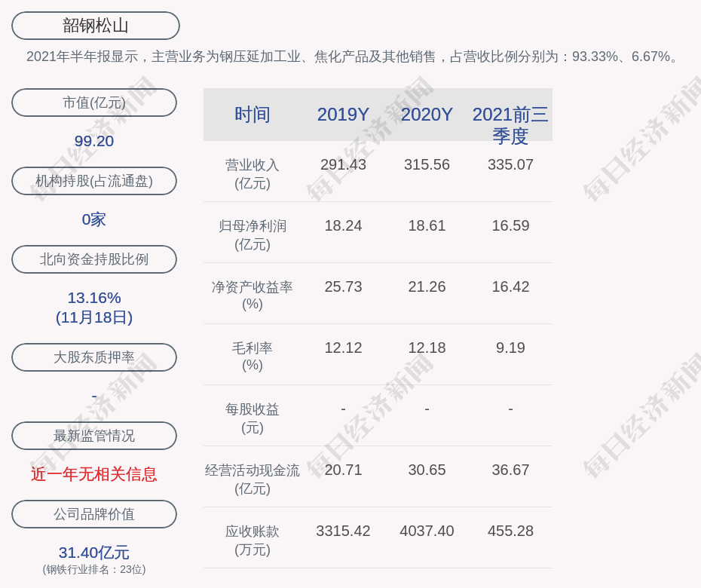Click the 市值(亿元) label pill
The width and height of the screenshot is (701, 588).
[x=94, y=103]
